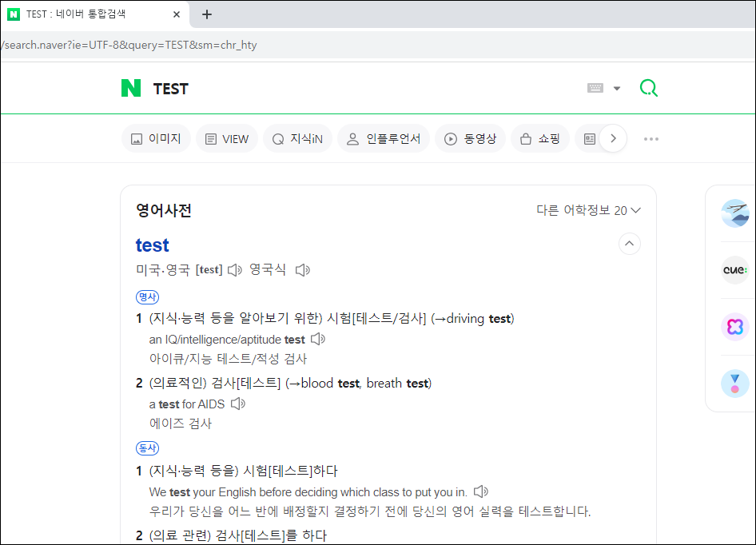756x545 pixels.
Task: Open the cue: service icon in sidebar
Action: 734,269
